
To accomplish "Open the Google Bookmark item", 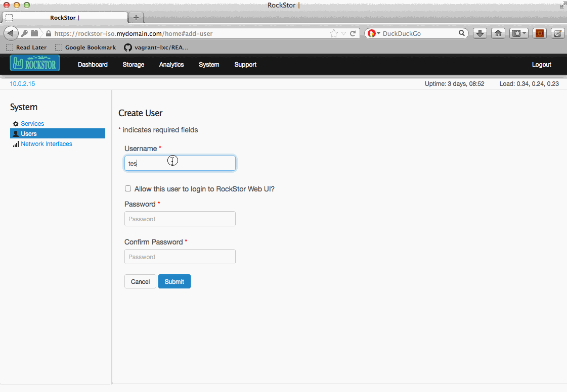I will click(x=85, y=47).
